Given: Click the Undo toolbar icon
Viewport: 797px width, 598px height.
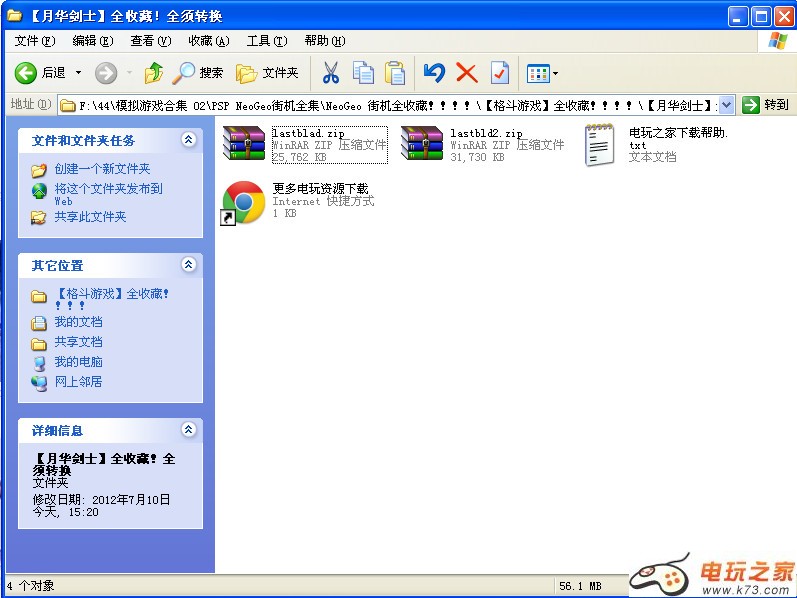Looking at the screenshot, I should (x=434, y=73).
